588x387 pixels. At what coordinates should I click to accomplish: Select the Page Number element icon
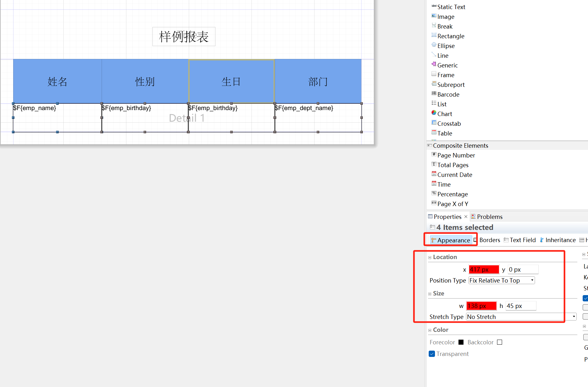coord(434,154)
